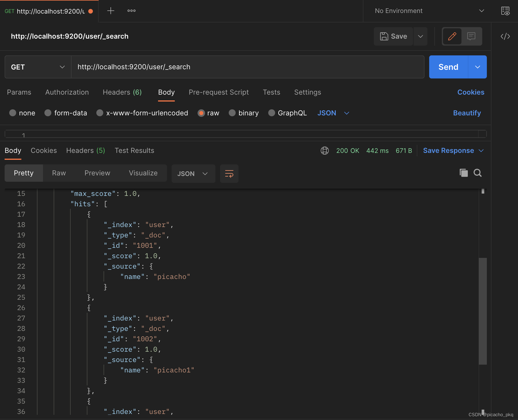Screen dimensions: 518x420
Task: Select Pretty response view
Action: 24,173
